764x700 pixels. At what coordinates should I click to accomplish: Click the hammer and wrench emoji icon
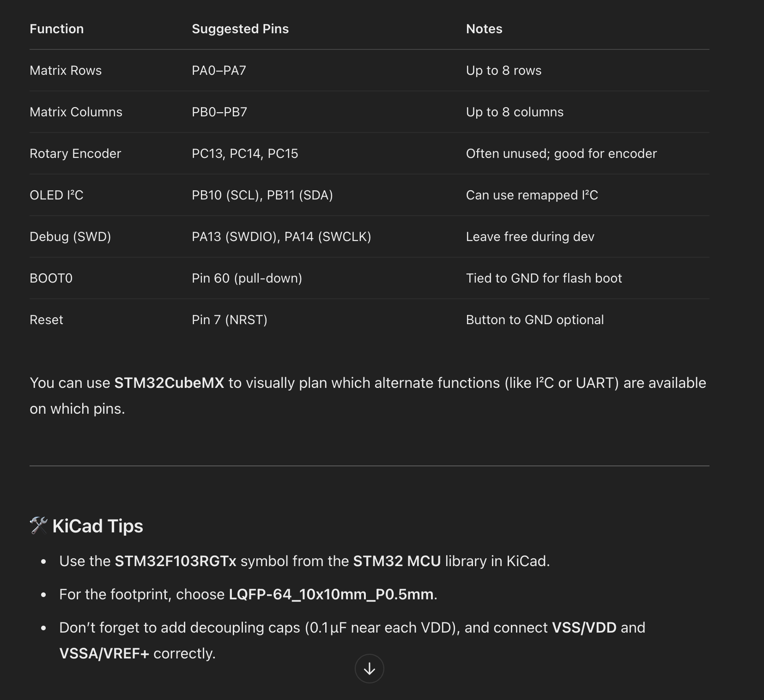coord(39,525)
